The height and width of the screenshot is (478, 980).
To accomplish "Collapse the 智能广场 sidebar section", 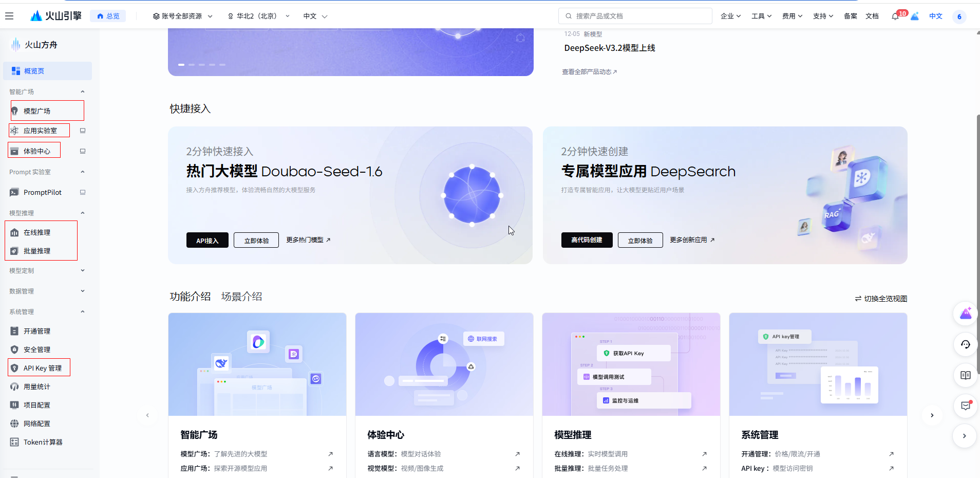I will [x=83, y=91].
